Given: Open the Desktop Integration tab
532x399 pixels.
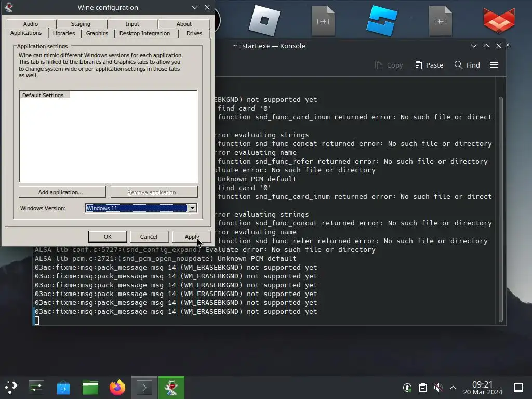Looking at the screenshot, I should (144, 33).
